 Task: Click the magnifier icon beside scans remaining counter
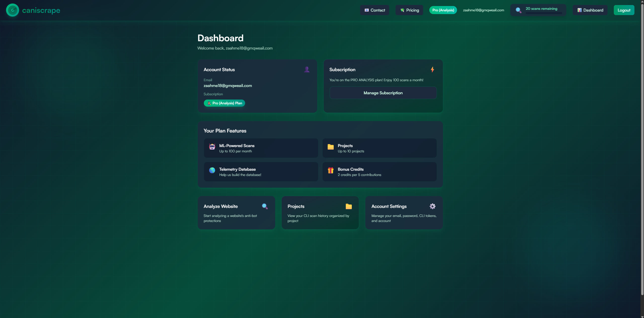coord(518,10)
